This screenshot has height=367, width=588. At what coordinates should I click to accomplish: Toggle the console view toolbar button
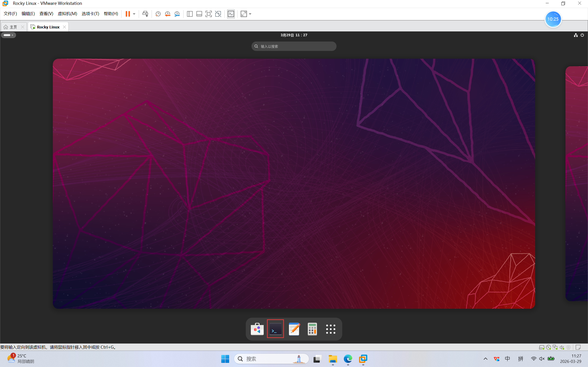pyautogui.click(x=231, y=14)
